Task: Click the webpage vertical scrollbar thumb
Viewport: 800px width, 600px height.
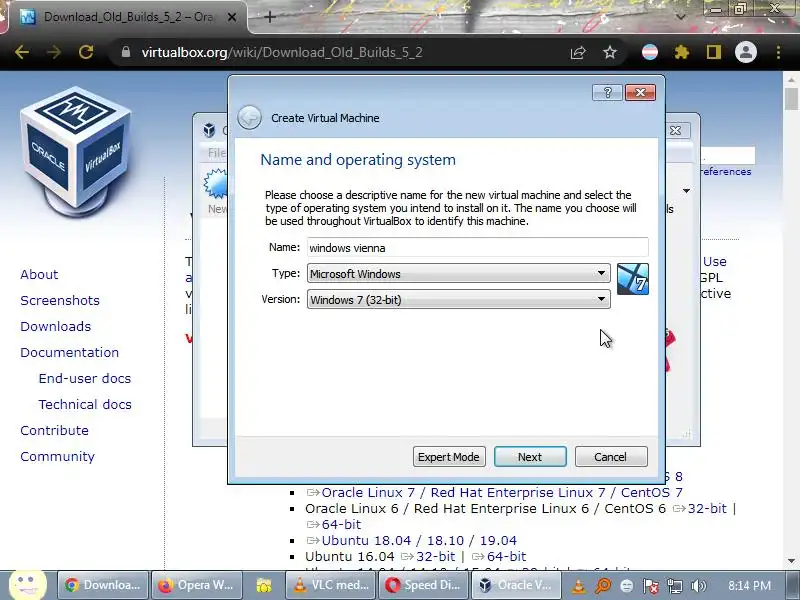Action: click(x=791, y=98)
